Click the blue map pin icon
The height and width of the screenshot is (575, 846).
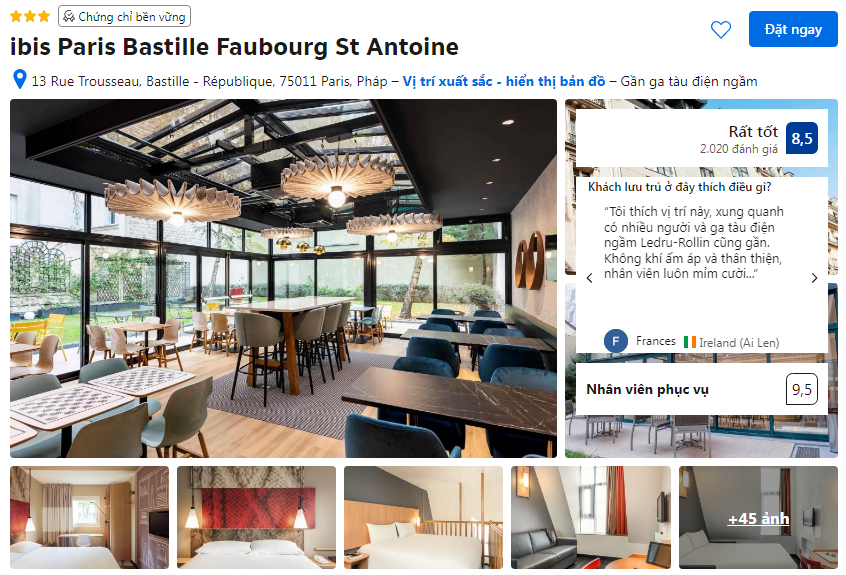(19, 79)
